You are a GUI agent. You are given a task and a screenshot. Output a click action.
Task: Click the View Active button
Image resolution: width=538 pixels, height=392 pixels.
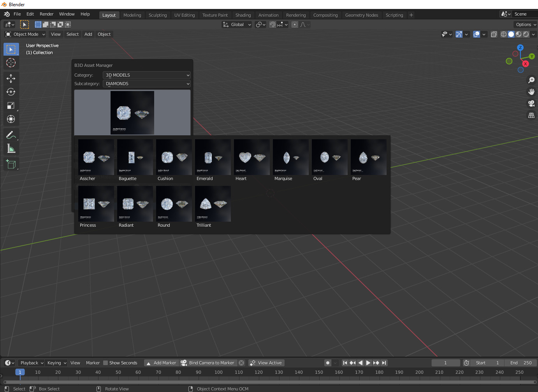click(x=266, y=363)
